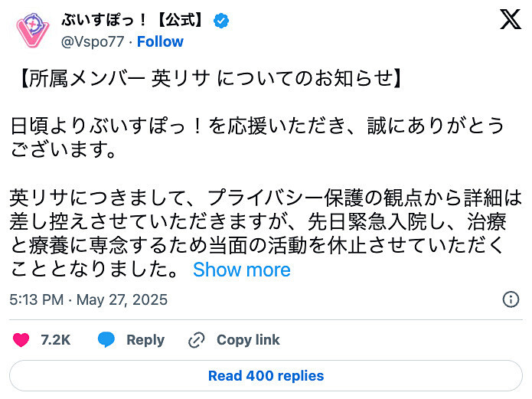Like the post with the heart icon
Viewport: 532px width, 399px height.
(x=21, y=340)
